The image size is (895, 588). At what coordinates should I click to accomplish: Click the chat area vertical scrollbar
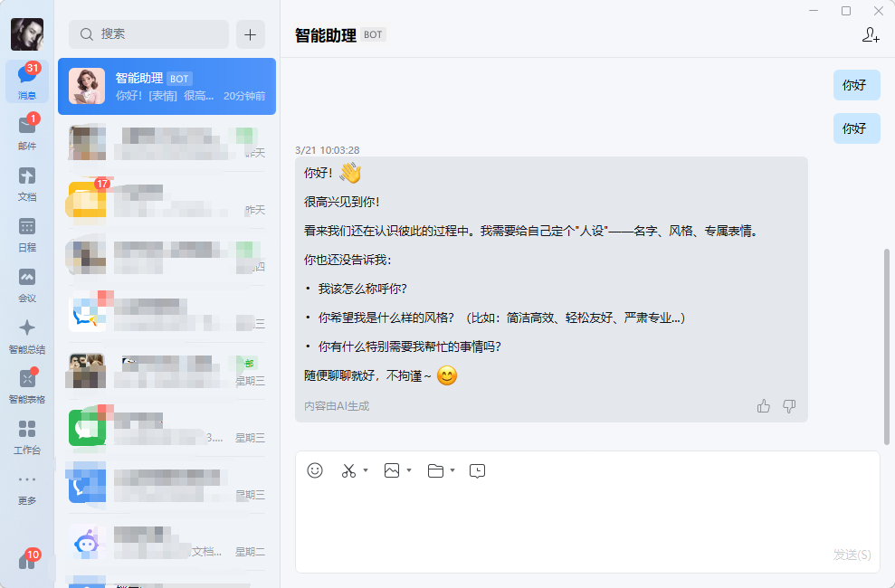point(887,346)
